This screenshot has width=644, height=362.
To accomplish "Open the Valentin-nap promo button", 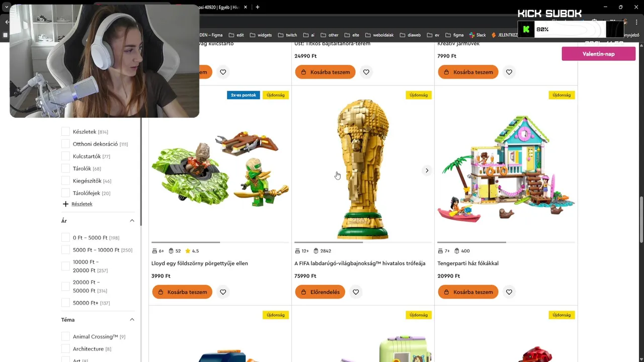I will (599, 54).
